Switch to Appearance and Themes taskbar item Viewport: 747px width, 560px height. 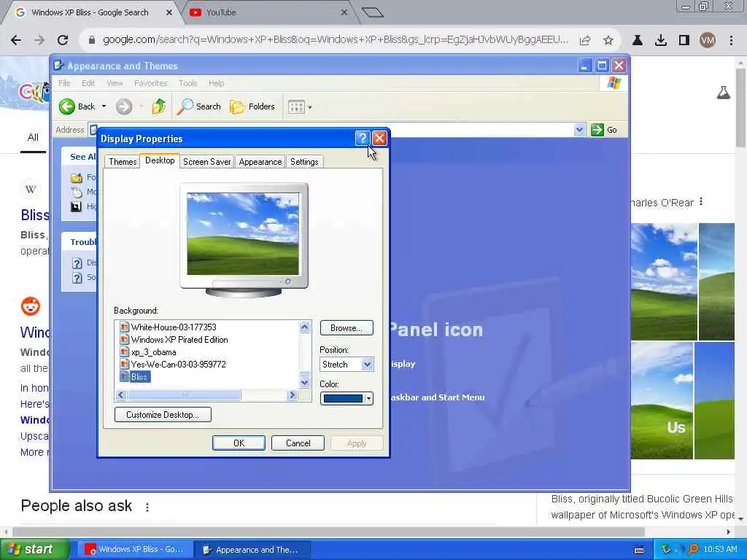click(252, 550)
